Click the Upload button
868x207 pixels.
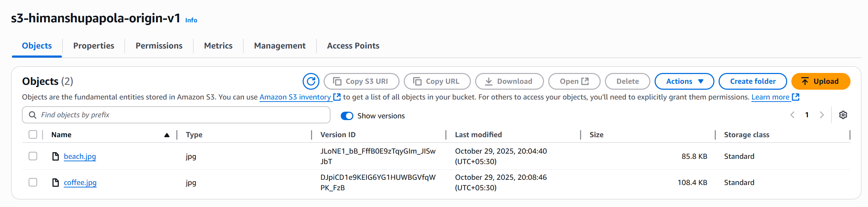(x=820, y=81)
